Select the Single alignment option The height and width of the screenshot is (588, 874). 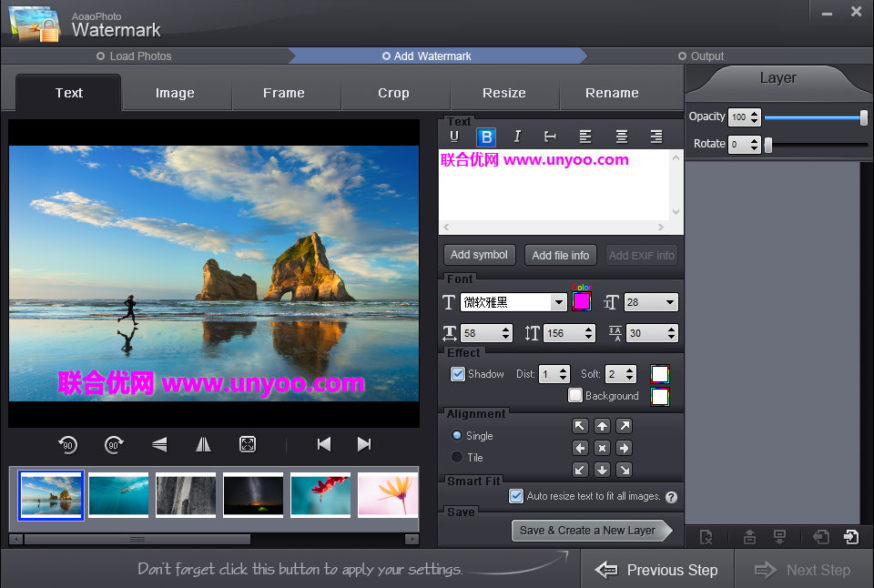457,435
